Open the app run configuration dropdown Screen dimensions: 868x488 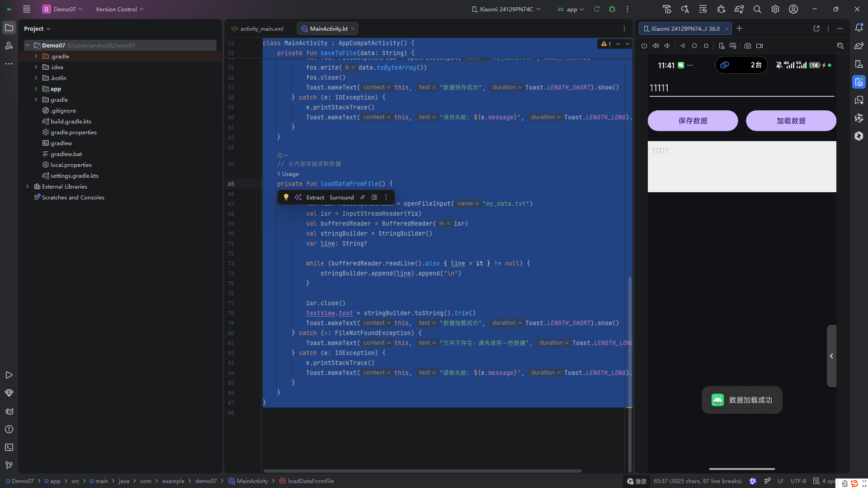pos(571,9)
